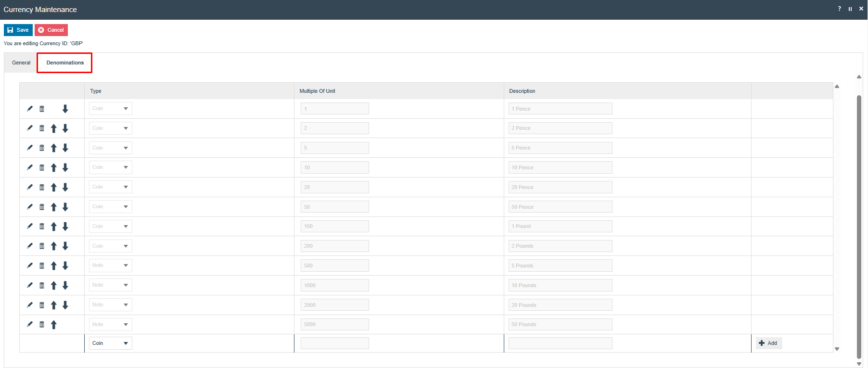Viewport: 868px width, 368px height.
Task: Edit the 20 Pence row
Action: (x=30, y=187)
